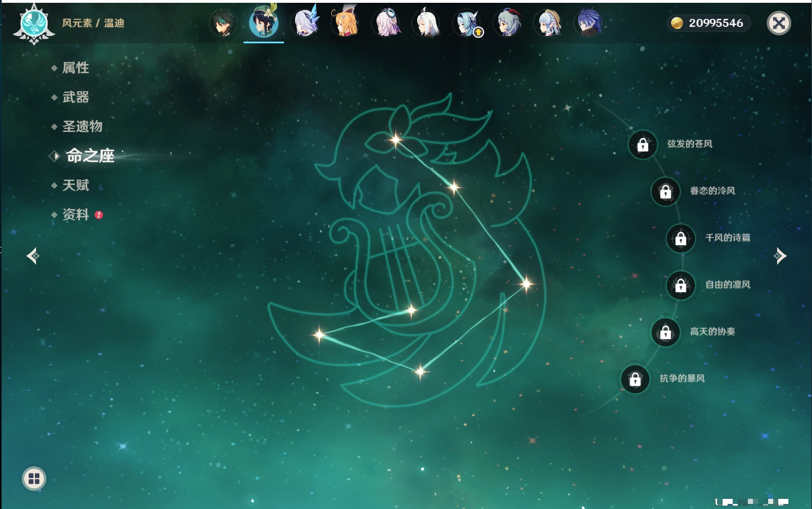Open the locked 眷恋的泠风 constellation node
The height and width of the screenshot is (509, 812).
665,192
